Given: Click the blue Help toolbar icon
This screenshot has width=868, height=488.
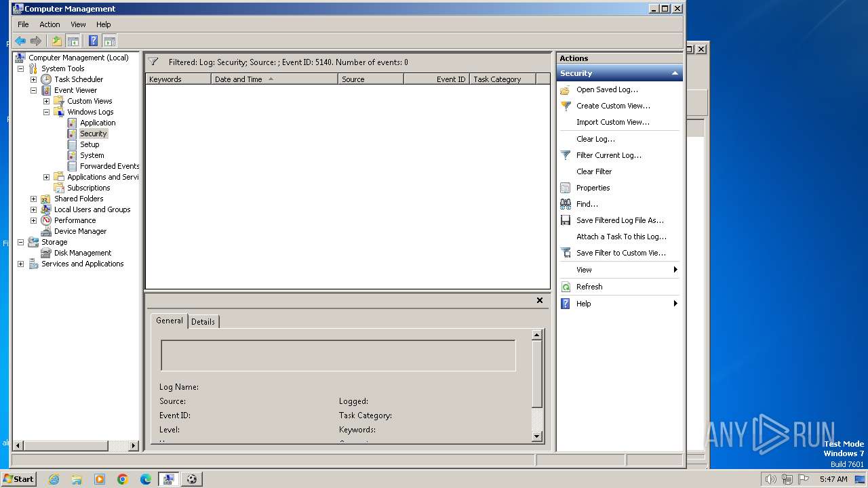Looking at the screenshot, I should click(x=94, y=41).
